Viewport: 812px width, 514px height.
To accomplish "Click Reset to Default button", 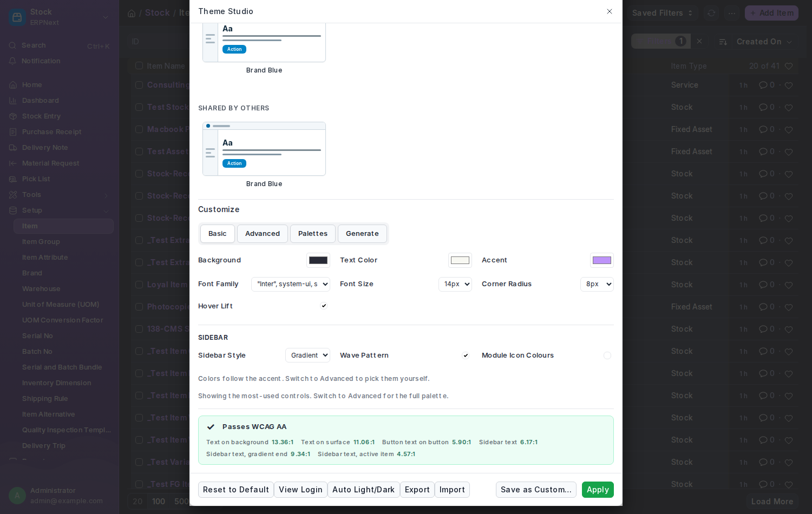I will point(236,490).
